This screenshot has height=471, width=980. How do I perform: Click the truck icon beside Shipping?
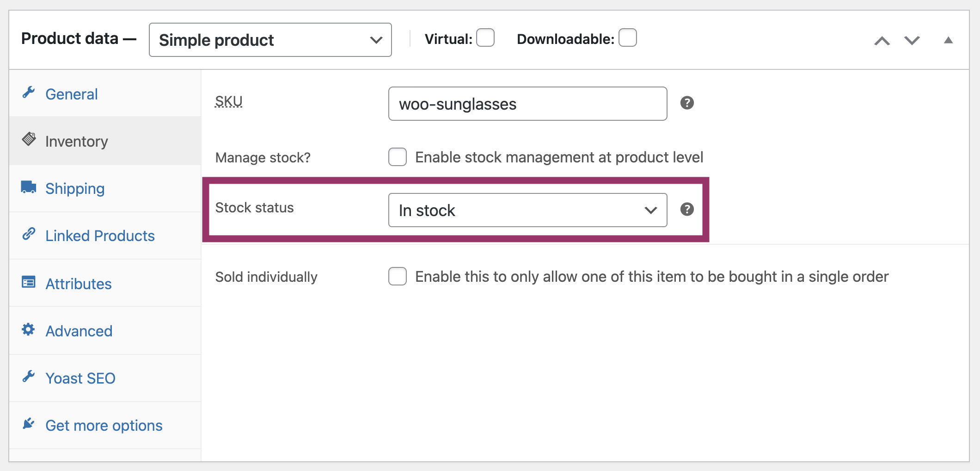tap(29, 187)
